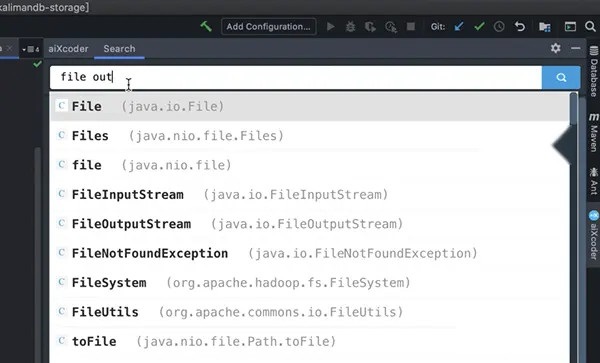The height and width of the screenshot is (363, 600).
Task: Click the Rollback undo arrow icon
Action: coord(519,26)
